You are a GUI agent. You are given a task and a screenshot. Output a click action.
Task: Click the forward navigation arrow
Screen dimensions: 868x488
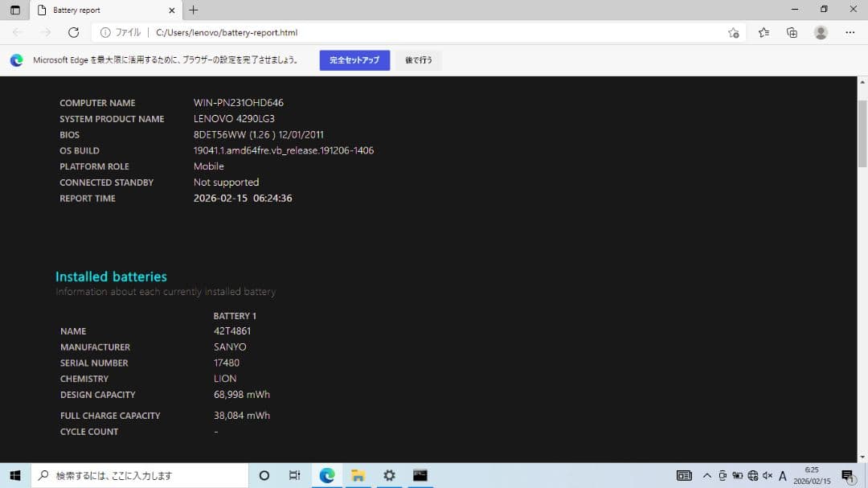pos(45,33)
